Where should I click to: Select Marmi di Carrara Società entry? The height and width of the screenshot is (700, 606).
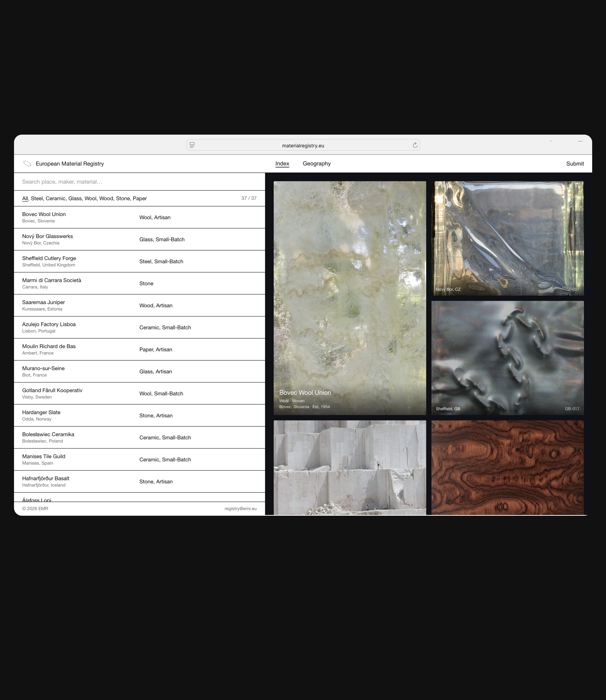click(x=139, y=283)
